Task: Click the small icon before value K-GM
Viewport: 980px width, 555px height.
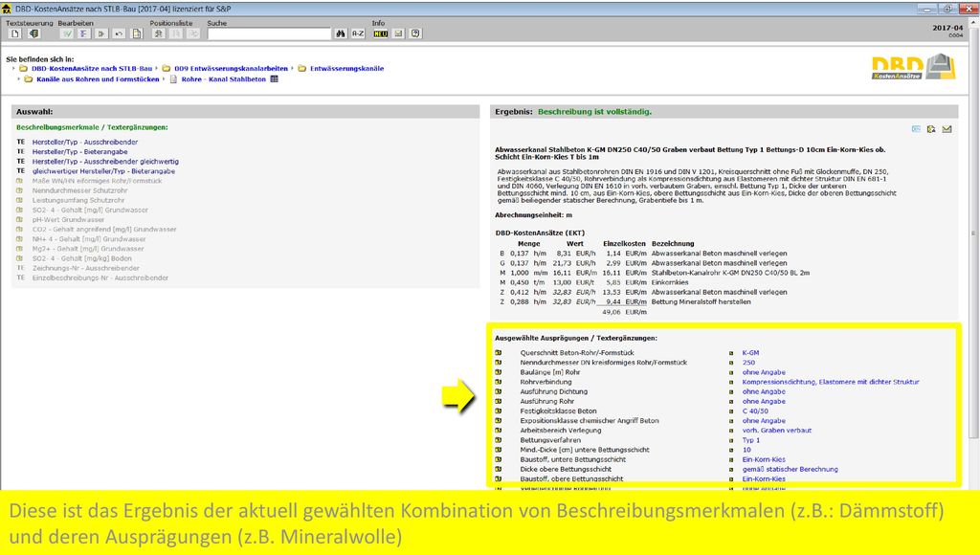Action: (731, 353)
